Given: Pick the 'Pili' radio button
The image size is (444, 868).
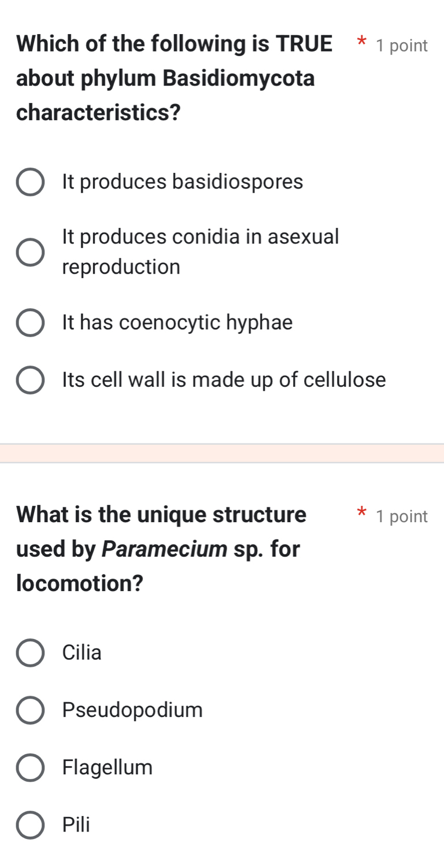Looking at the screenshot, I should point(30,825).
